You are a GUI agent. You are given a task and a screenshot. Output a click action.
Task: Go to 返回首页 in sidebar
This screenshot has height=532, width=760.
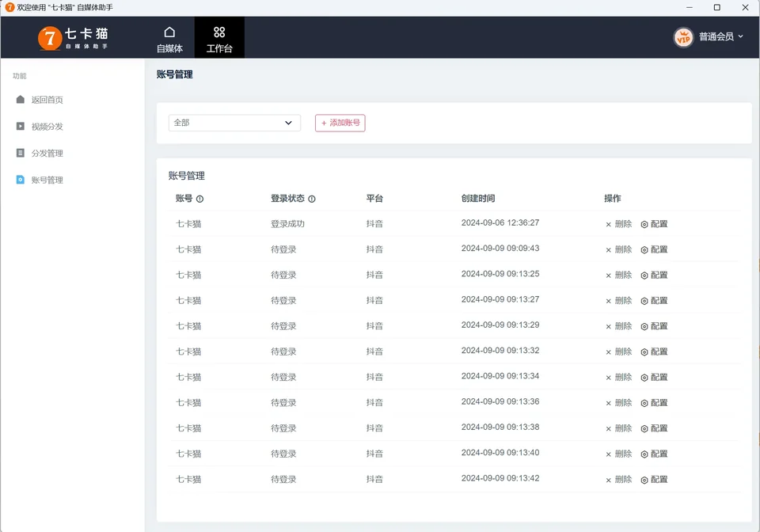point(40,100)
